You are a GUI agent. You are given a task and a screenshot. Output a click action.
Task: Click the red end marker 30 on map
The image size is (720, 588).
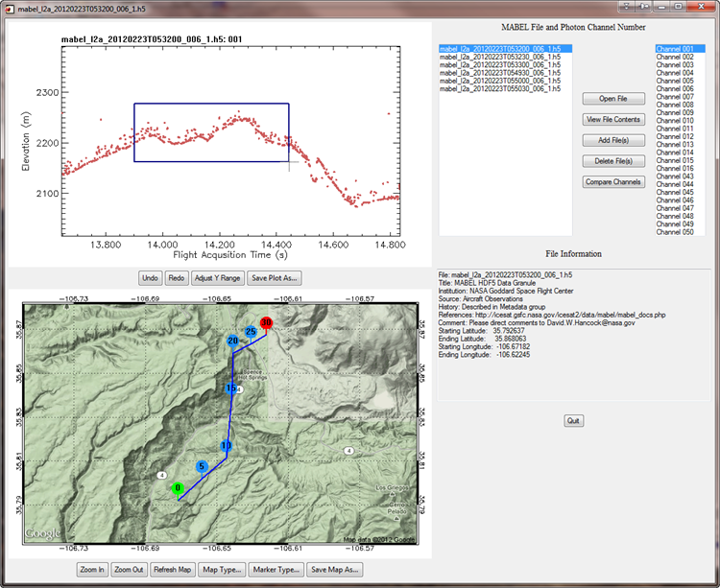(266, 323)
